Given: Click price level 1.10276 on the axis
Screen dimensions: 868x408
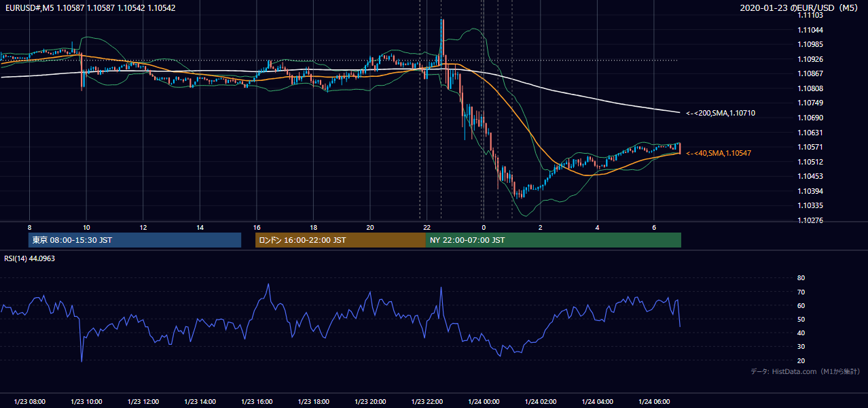Looking at the screenshot, I should click(x=810, y=220).
